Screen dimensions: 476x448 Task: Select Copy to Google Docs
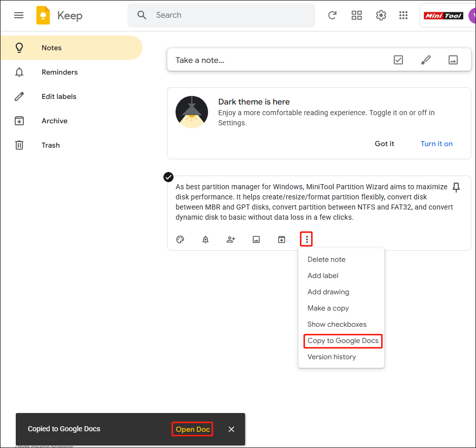[x=341, y=340]
